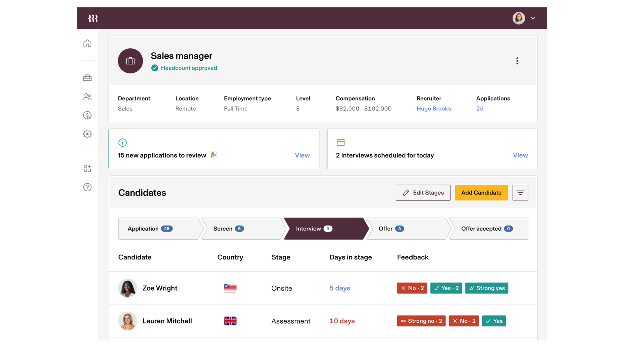644x362 pixels.
Task: Open recruiter Hugo Brooks link
Action: pyautogui.click(x=434, y=109)
